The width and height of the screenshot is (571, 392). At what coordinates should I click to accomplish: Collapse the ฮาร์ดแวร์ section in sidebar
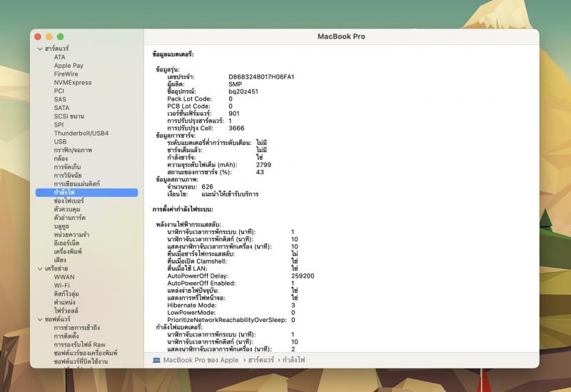(x=40, y=49)
